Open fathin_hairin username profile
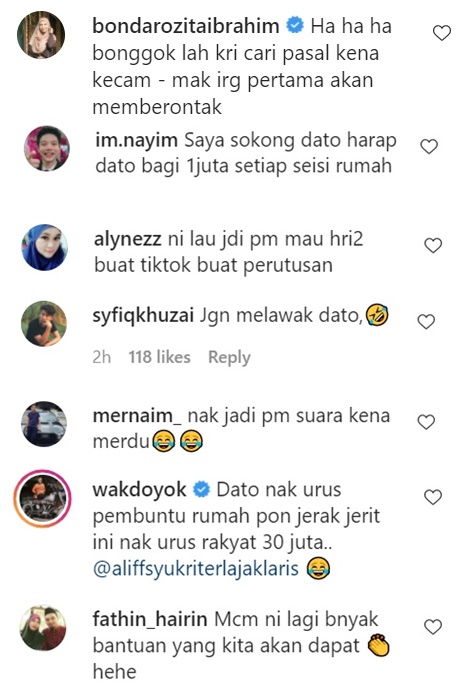Image resolution: width=472 pixels, height=700 pixels. tap(150, 620)
